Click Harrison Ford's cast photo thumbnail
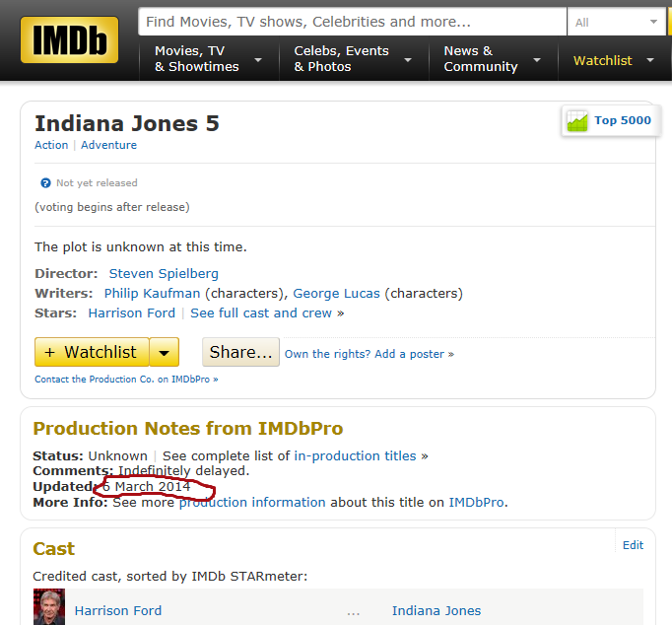Screen dimensions: 672x625 coord(48,607)
